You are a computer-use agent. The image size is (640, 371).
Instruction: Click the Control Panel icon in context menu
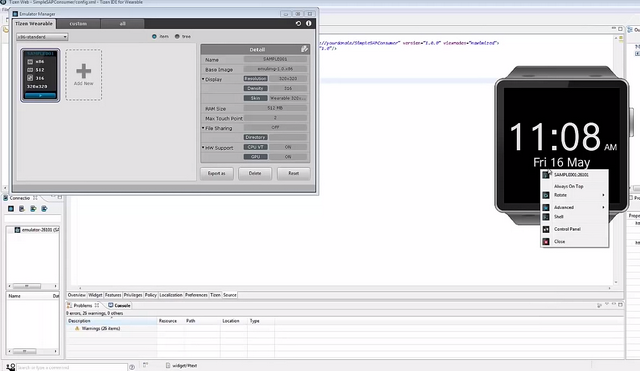click(x=546, y=229)
